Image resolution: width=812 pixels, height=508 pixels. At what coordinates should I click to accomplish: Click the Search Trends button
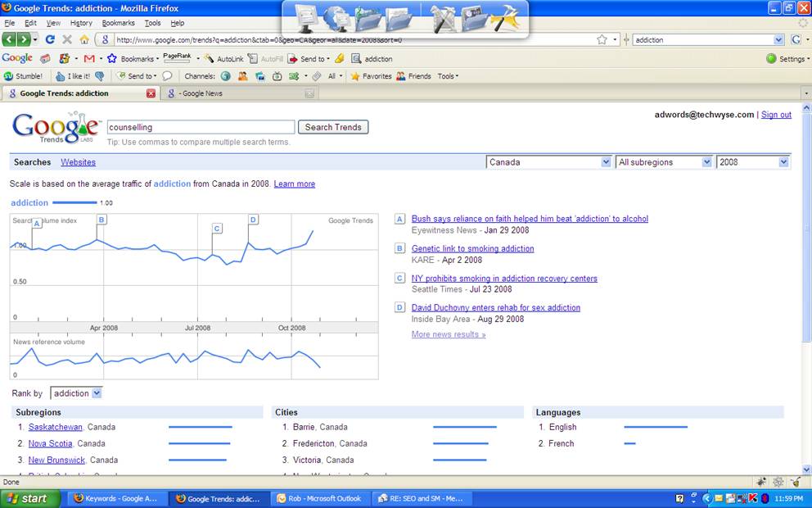[333, 127]
